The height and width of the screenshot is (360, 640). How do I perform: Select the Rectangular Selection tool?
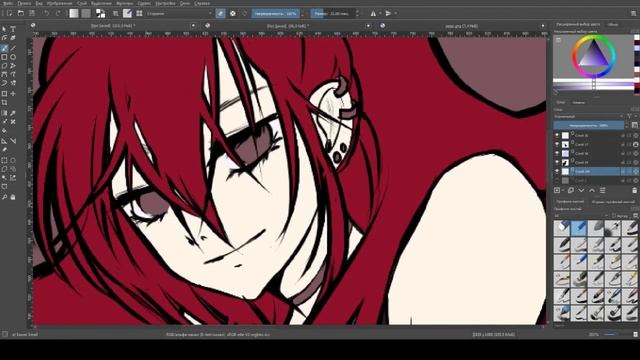coord(4,160)
